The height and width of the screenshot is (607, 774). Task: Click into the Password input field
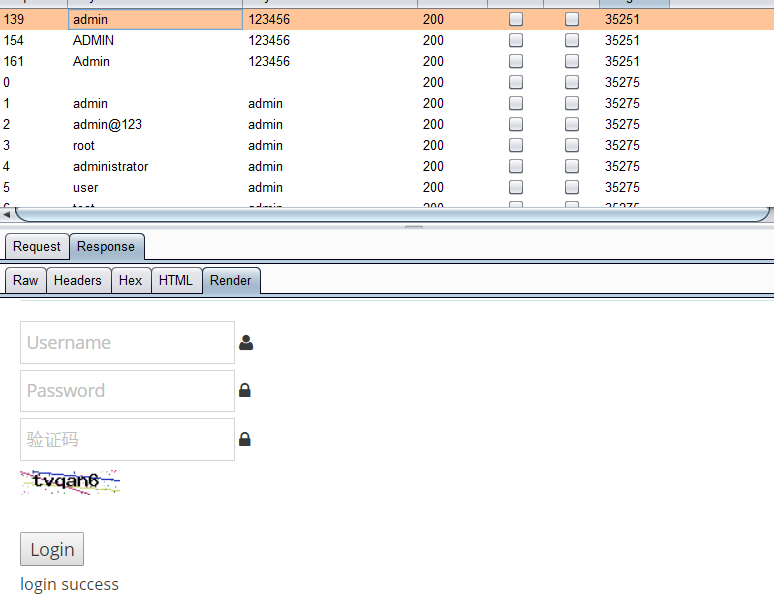pyautogui.click(x=127, y=391)
